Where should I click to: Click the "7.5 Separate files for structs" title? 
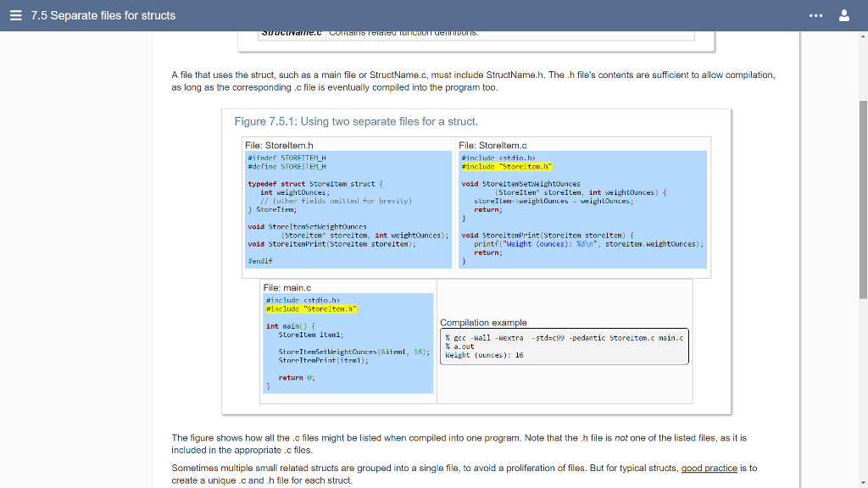tap(103, 15)
